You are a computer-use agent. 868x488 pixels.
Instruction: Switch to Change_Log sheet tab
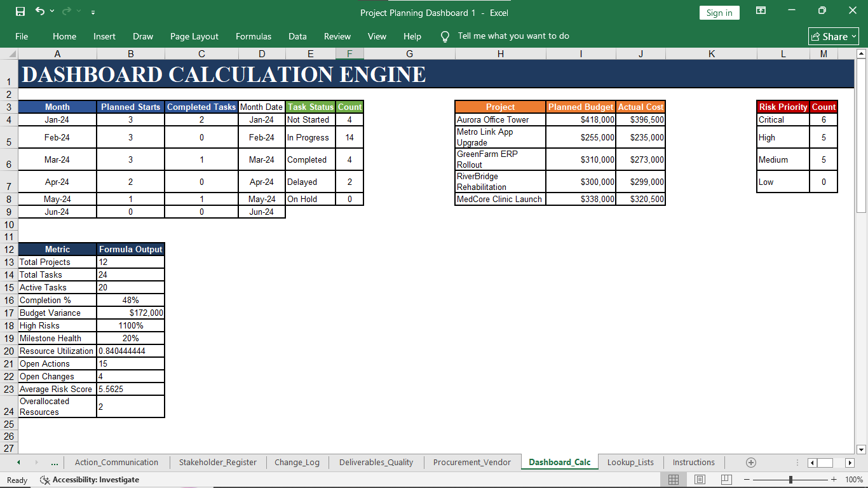(x=297, y=462)
